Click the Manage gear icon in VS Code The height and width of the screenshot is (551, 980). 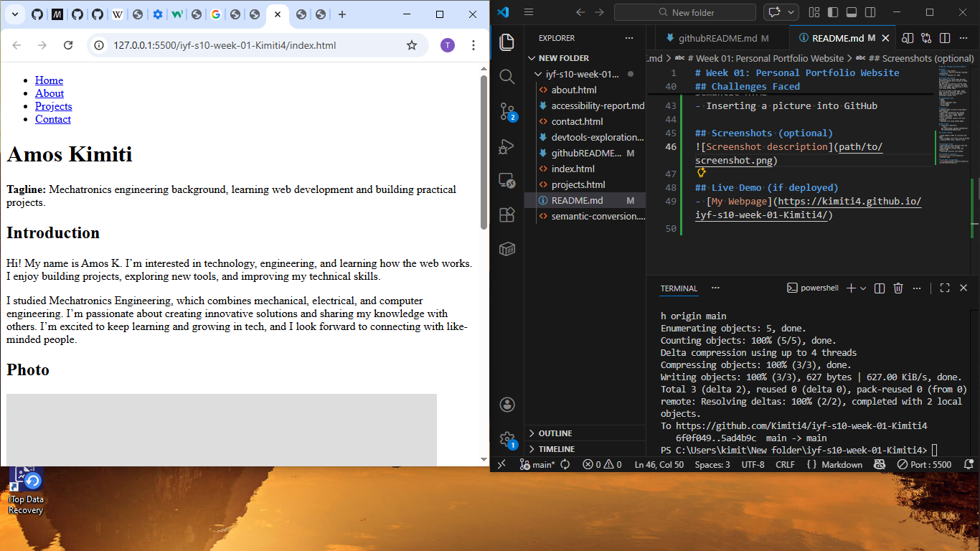click(x=507, y=439)
